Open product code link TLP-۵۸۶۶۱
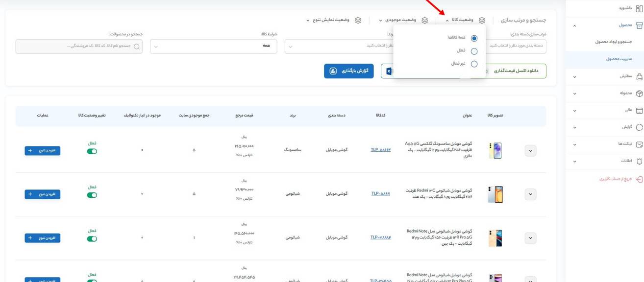Viewport: 644px width, 282px height. pyautogui.click(x=381, y=193)
